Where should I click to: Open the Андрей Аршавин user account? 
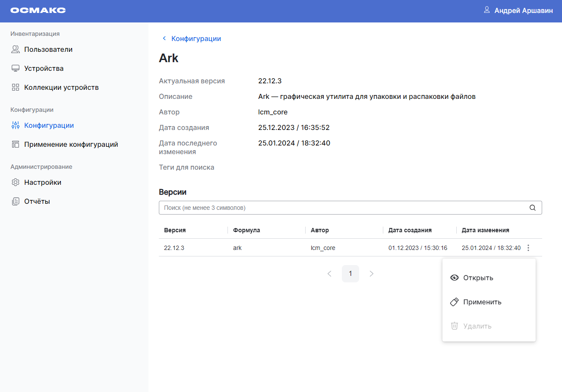click(523, 10)
